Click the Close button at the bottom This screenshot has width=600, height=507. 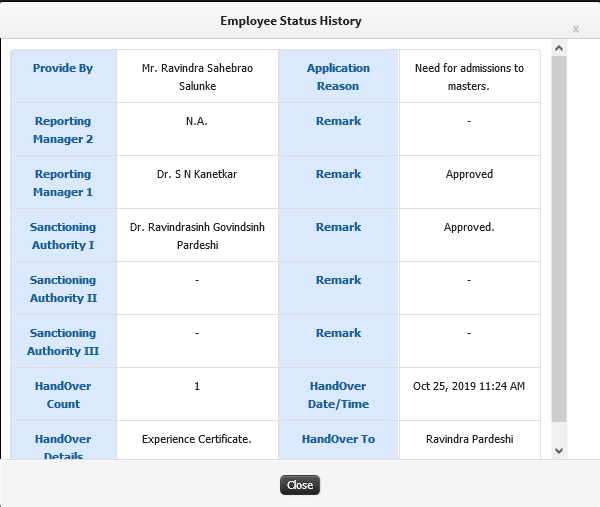point(300,485)
